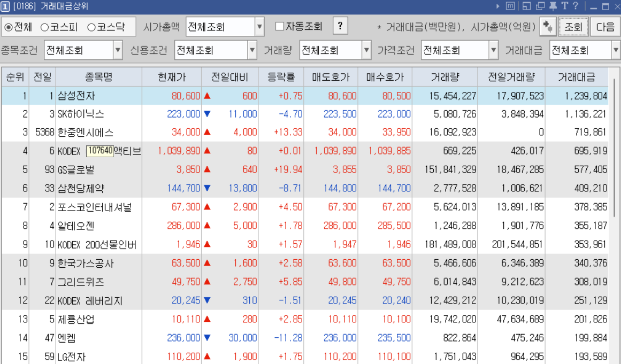Image resolution: width=621 pixels, height=364 pixels.
Task: Select the 코스피 radio button
Action: point(44,27)
